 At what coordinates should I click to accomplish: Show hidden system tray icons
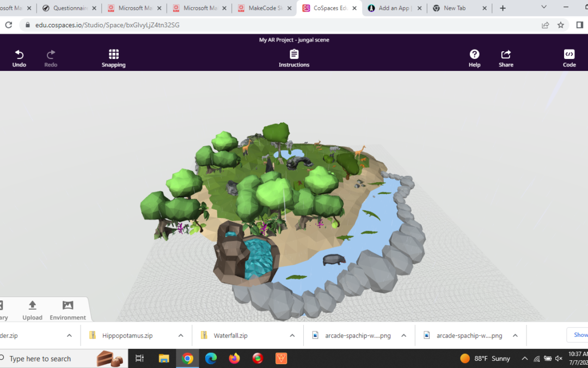pyautogui.click(x=525, y=359)
